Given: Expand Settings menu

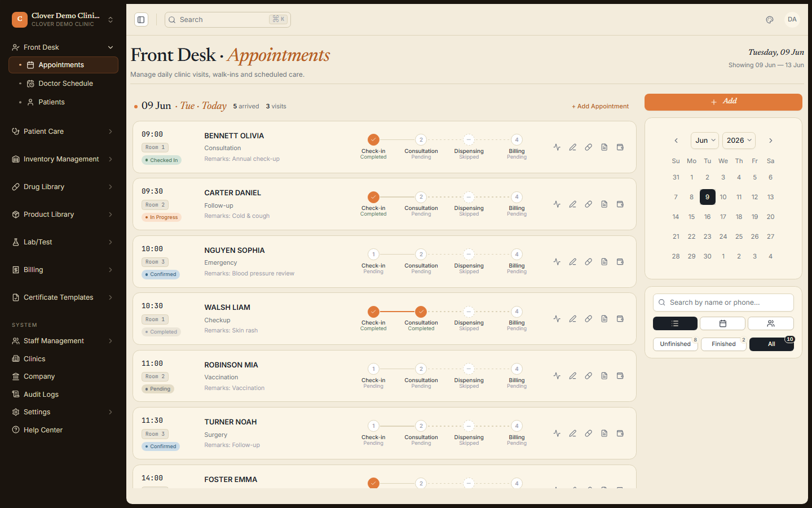Looking at the screenshot, I should [x=63, y=412].
